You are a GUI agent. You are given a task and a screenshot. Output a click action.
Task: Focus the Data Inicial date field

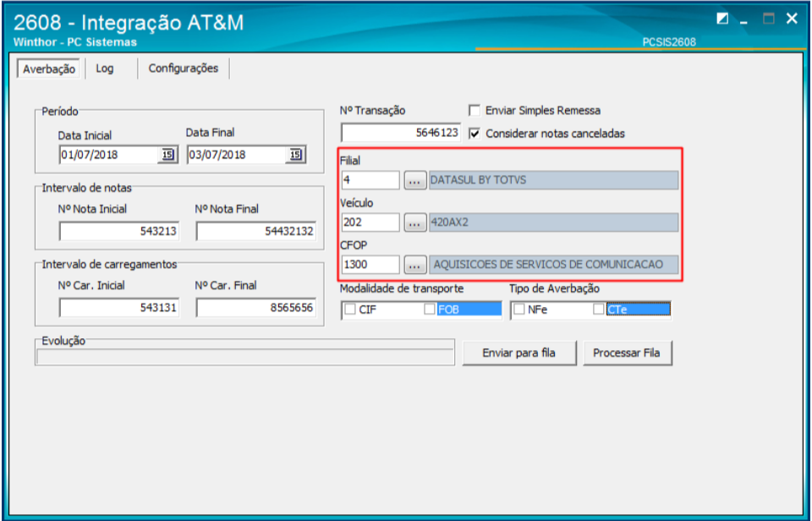tap(109, 155)
